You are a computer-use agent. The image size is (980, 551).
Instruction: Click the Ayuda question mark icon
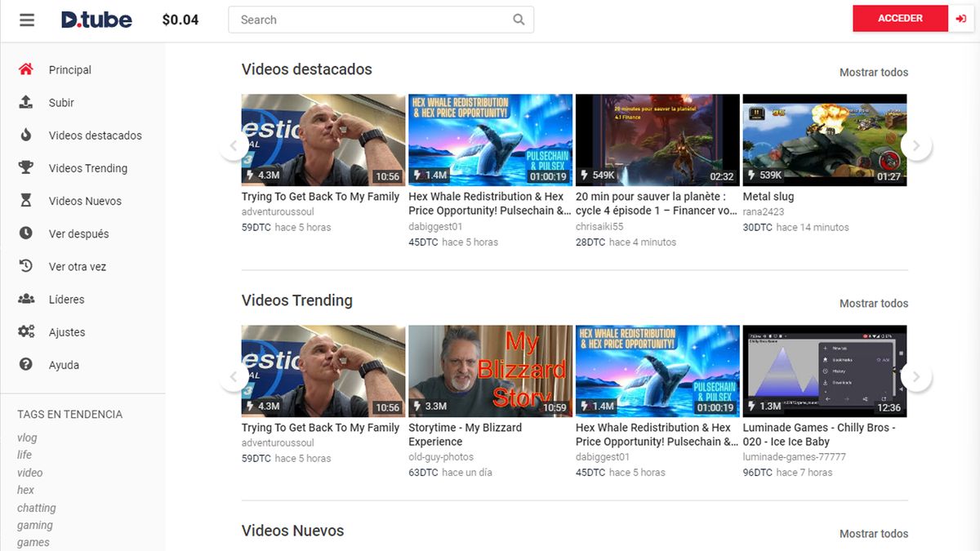click(x=27, y=364)
